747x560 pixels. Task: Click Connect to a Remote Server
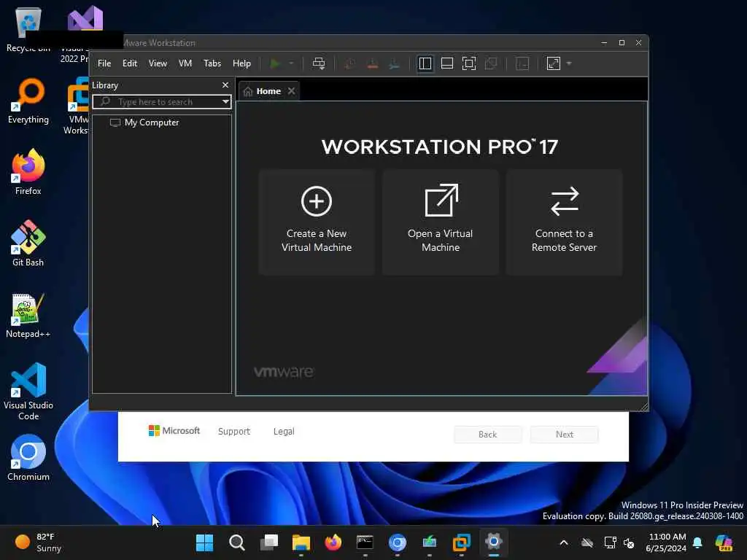pos(565,222)
